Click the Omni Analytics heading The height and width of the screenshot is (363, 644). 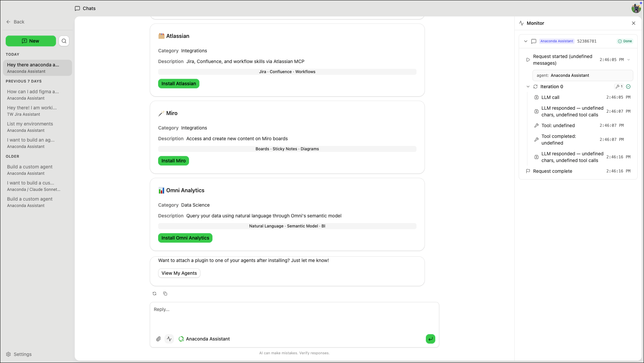(x=185, y=190)
